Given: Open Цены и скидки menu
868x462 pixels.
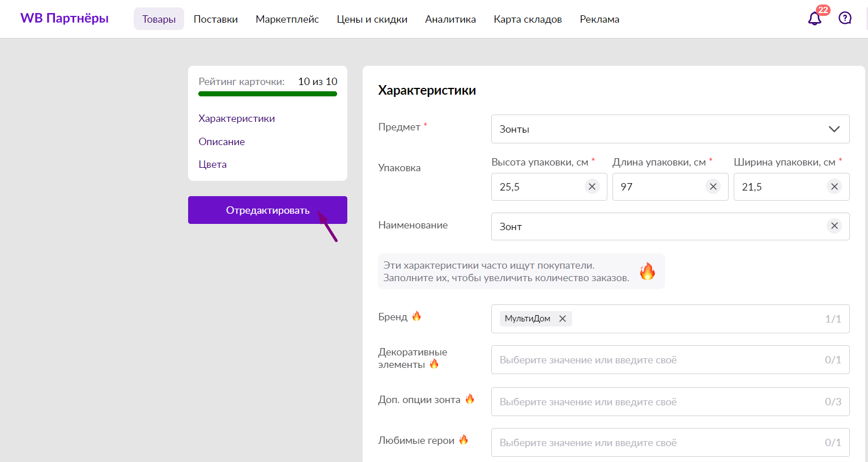Looking at the screenshot, I should [x=372, y=19].
